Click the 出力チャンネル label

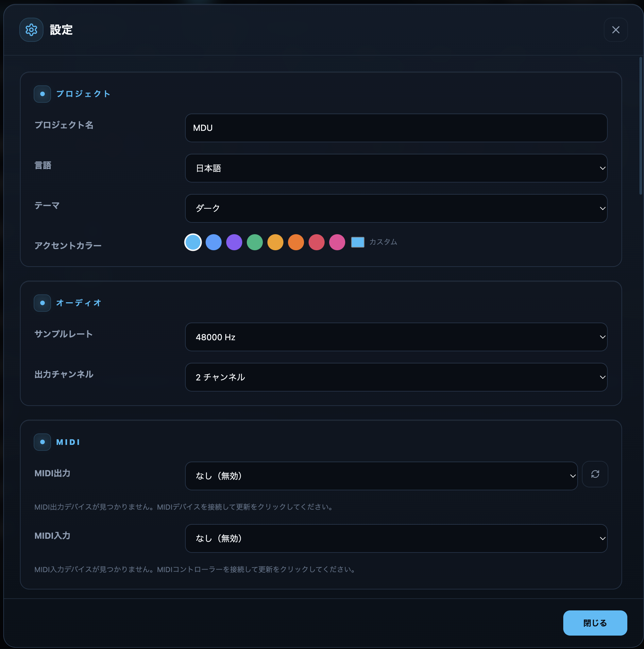(x=64, y=374)
